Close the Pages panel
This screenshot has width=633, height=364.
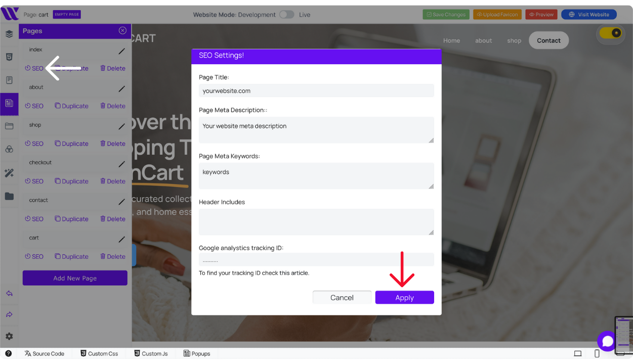click(122, 31)
